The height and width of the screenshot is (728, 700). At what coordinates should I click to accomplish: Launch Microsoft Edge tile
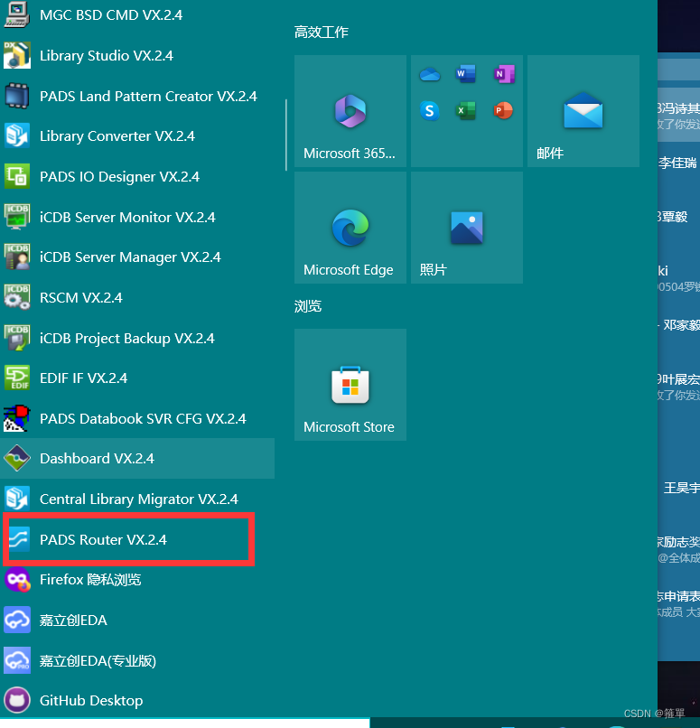[x=350, y=228]
